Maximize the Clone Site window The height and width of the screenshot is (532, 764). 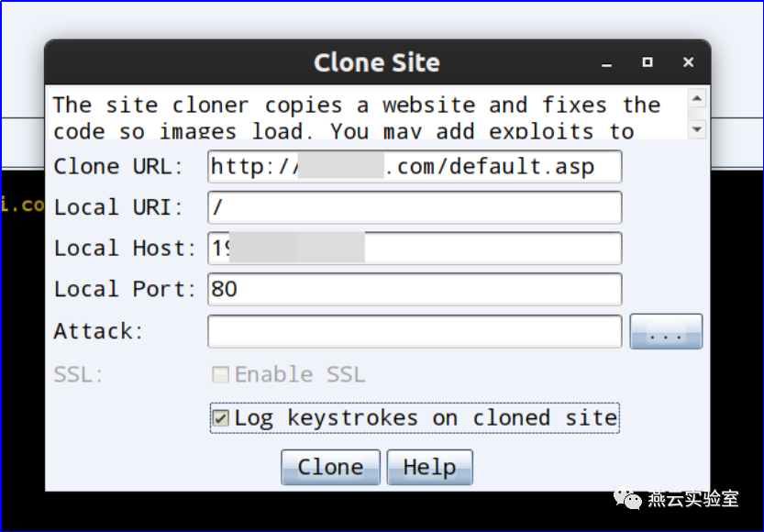tap(648, 62)
